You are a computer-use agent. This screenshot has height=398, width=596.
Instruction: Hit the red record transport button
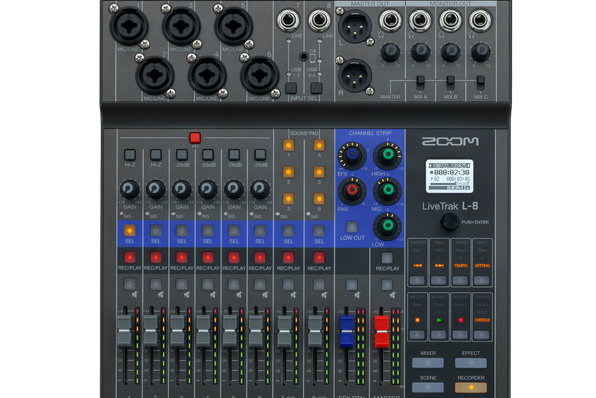[460, 335]
